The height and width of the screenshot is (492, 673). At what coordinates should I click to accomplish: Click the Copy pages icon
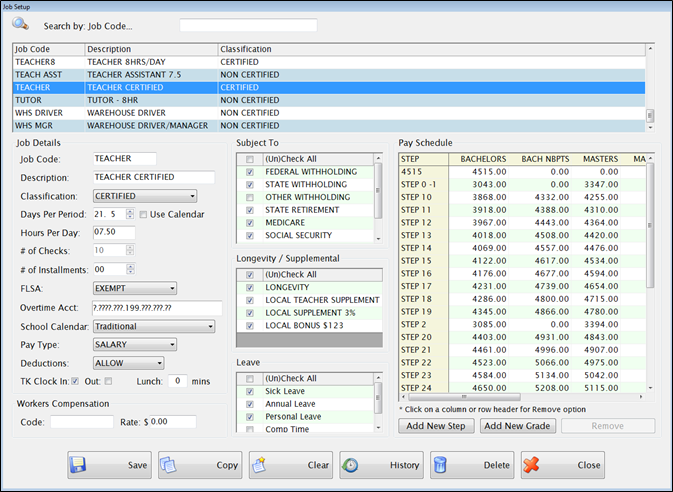[x=168, y=465]
